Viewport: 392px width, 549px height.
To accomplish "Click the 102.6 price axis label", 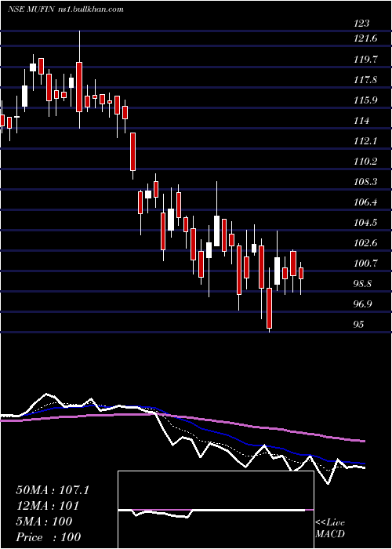I will [x=365, y=242].
